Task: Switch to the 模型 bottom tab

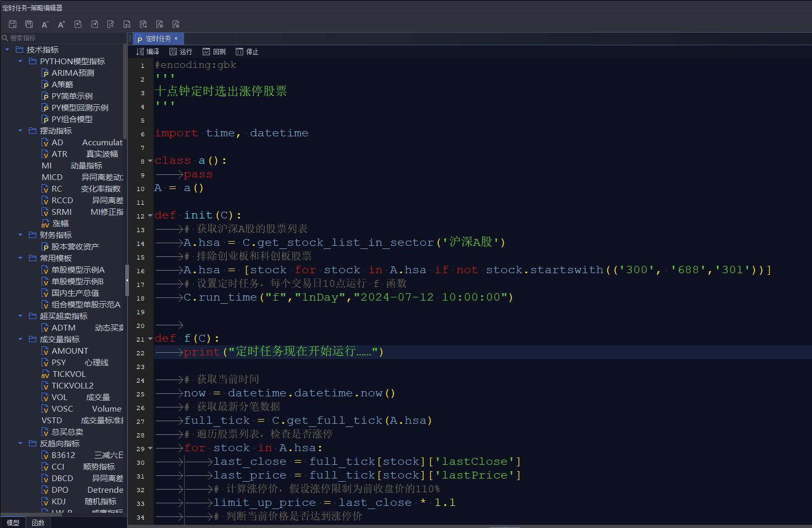Action: pos(13,523)
